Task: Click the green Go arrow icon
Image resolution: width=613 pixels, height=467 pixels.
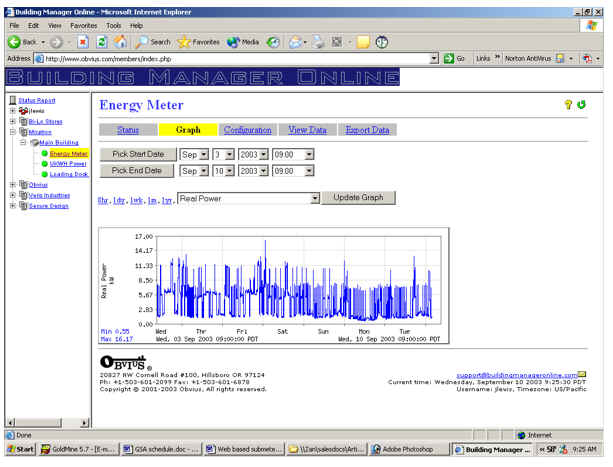Action: 449,59
